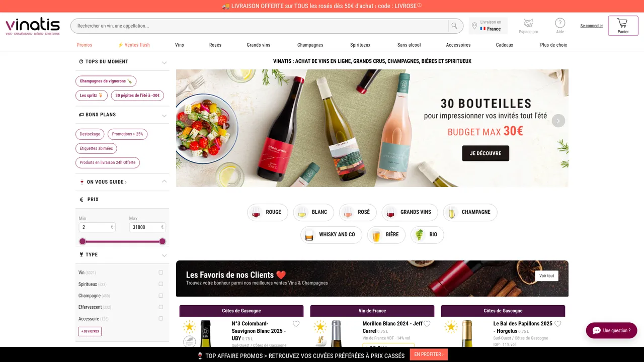Check the Effervescent type filter
644x362 pixels.
tap(161, 307)
